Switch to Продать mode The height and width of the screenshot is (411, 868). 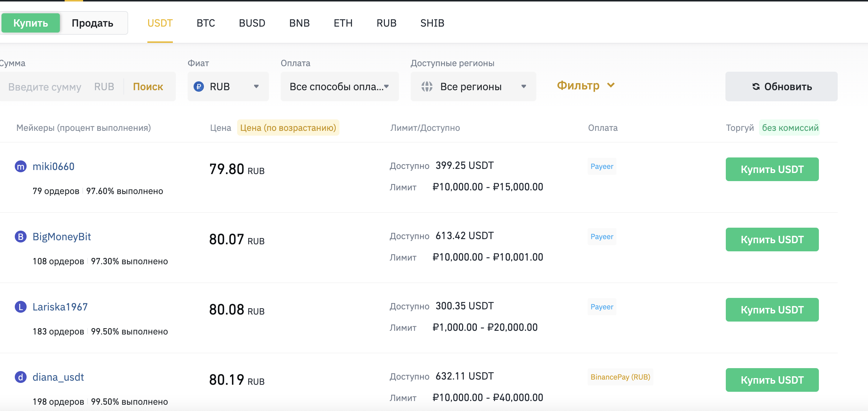92,23
